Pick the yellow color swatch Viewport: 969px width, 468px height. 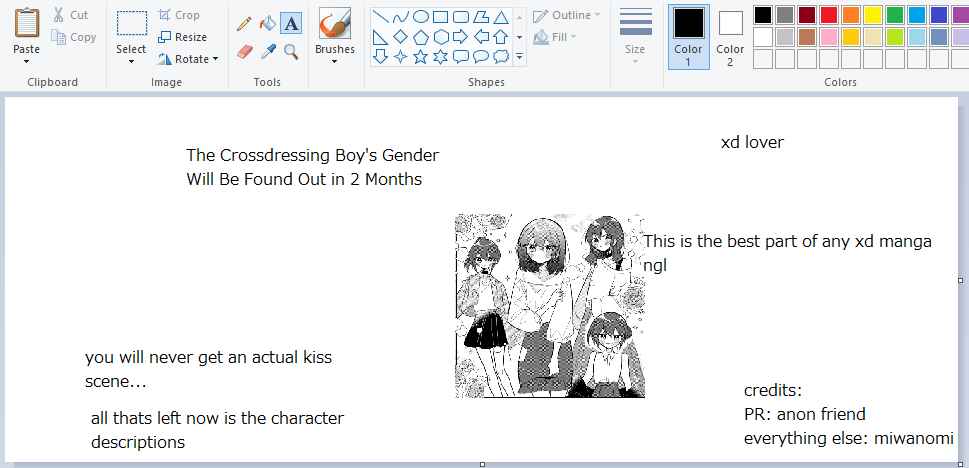click(873, 15)
